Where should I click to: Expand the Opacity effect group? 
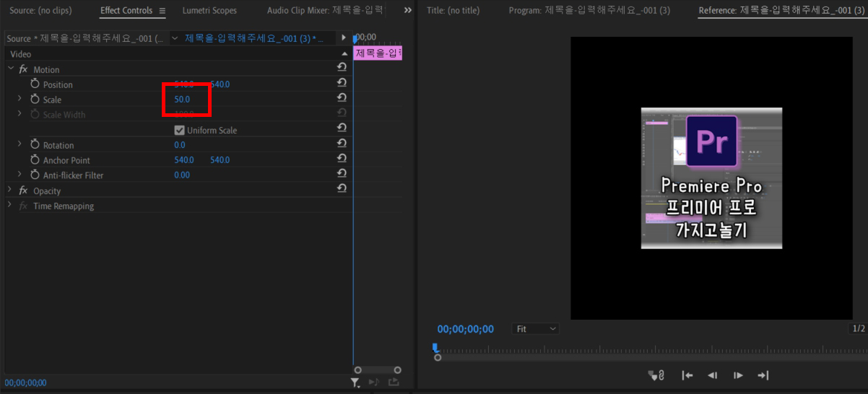10,190
